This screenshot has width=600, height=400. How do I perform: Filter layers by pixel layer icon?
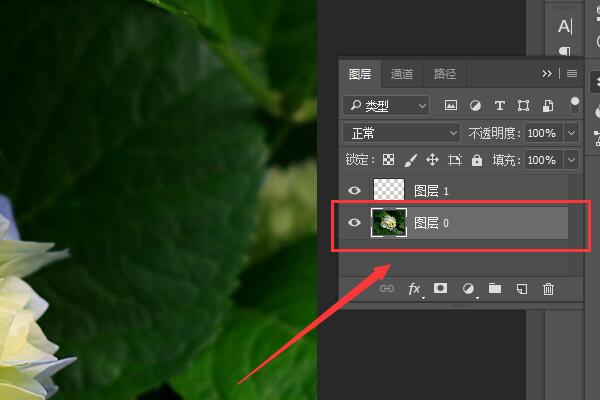point(451,105)
